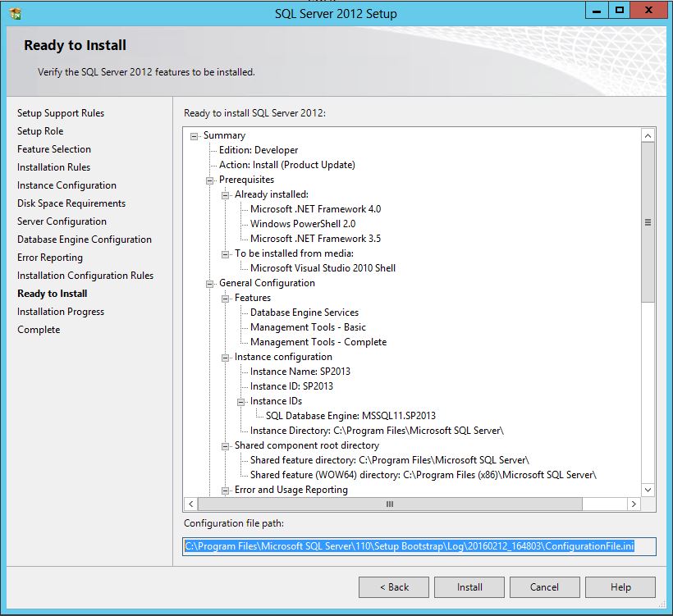673x616 pixels.
Task: Cancel the SQL Server setup
Action: tap(545, 587)
